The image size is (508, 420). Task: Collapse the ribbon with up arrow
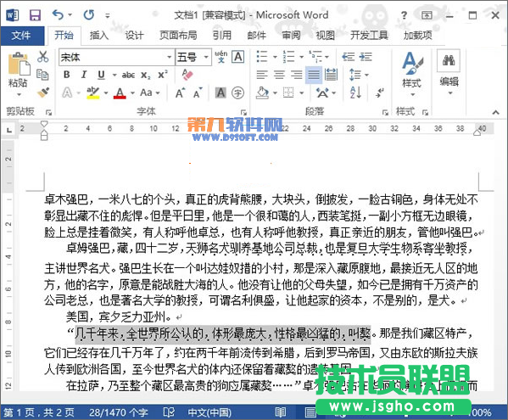495,112
